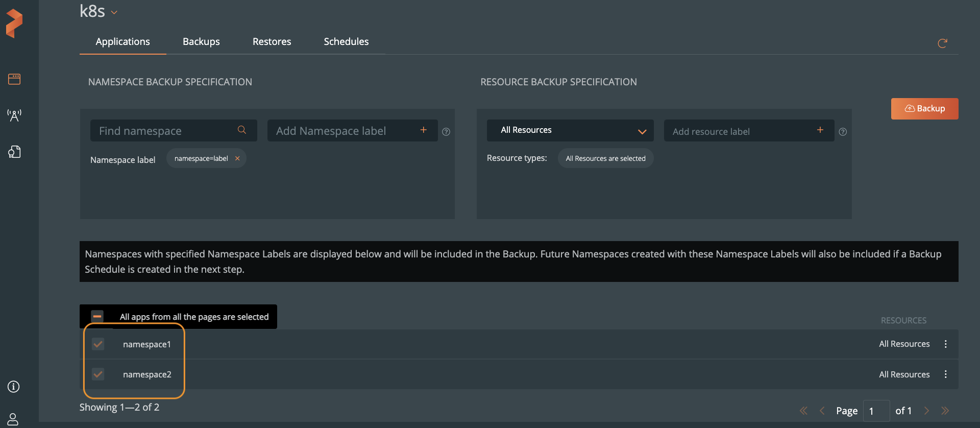Toggle the select all apps checkbox
980x428 pixels.
point(97,317)
